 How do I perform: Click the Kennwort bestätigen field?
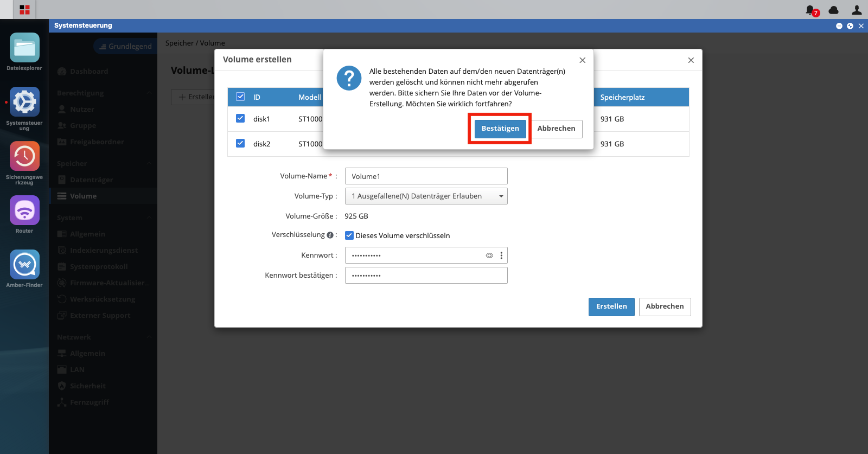(426, 276)
